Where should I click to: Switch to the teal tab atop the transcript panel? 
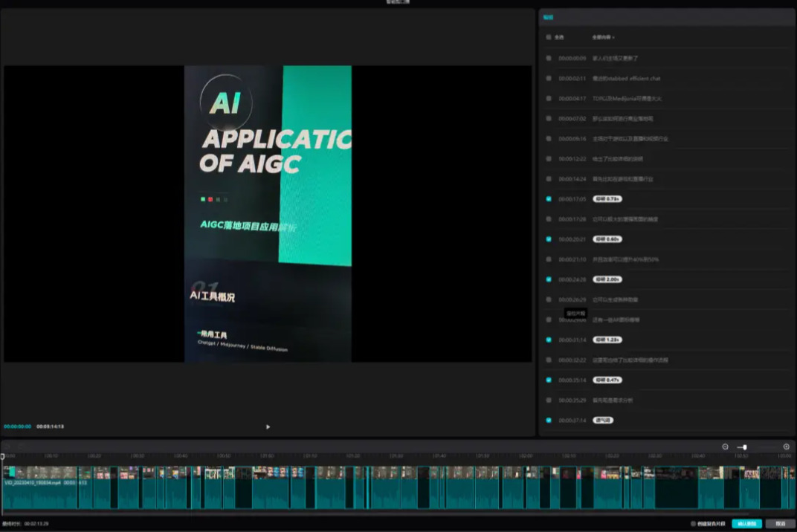[548, 17]
